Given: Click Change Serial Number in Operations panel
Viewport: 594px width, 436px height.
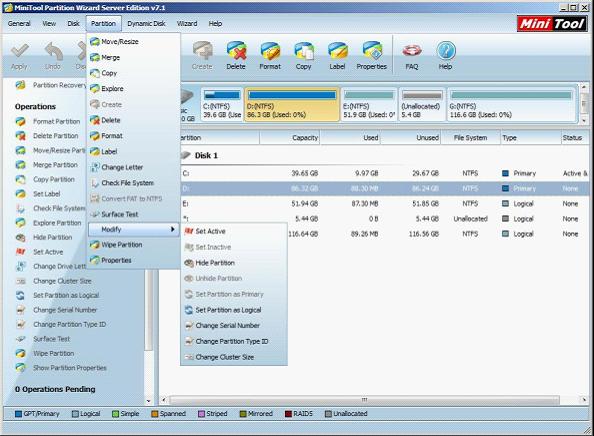Looking at the screenshot, I should [x=65, y=310].
